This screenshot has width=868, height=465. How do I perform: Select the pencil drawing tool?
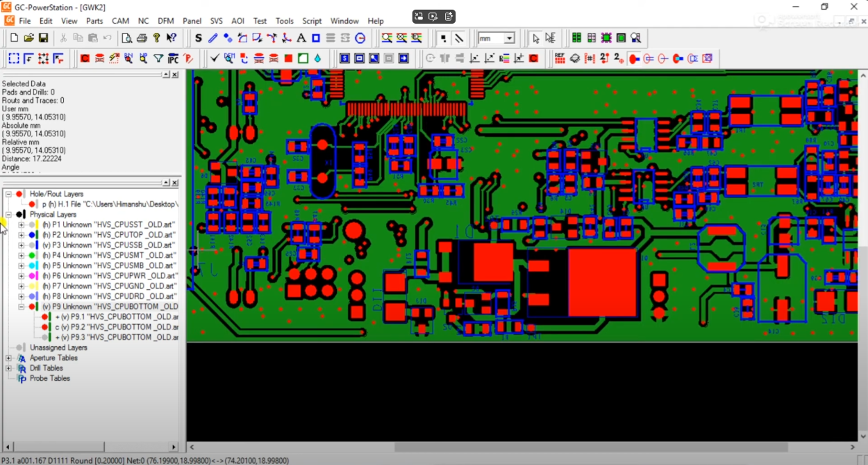point(213,38)
